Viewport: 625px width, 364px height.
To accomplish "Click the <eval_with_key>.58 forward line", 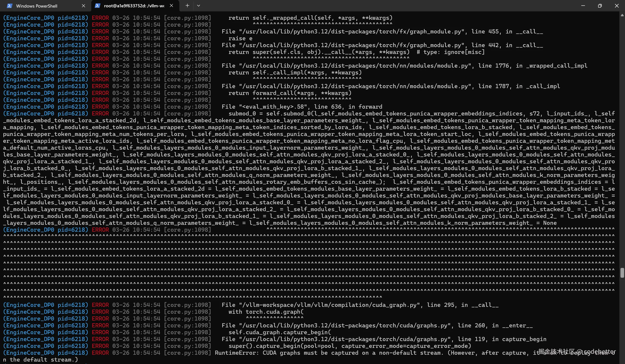I will pyautogui.click(x=302, y=107).
